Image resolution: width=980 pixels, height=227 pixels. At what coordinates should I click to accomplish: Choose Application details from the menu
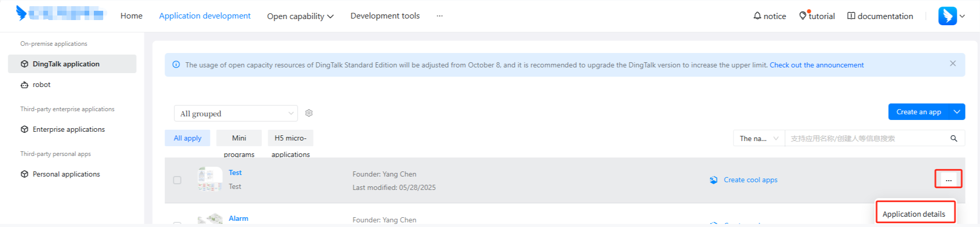pyautogui.click(x=913, y=214)
